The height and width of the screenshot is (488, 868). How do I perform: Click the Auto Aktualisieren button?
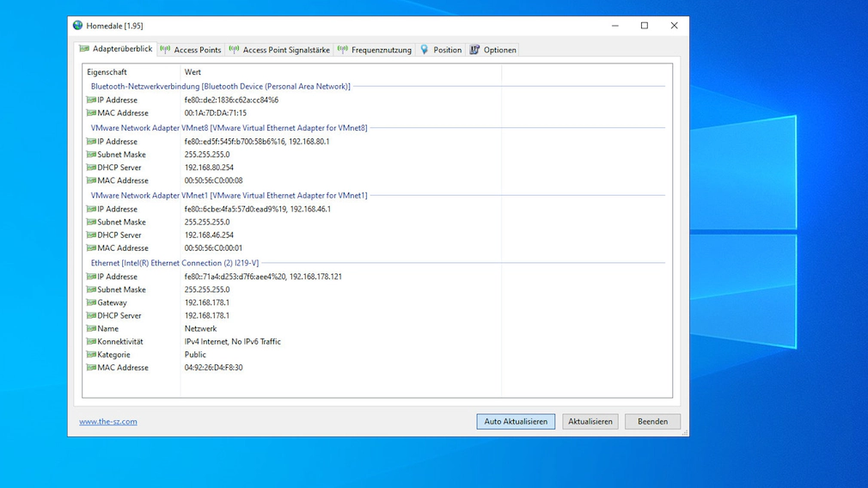tap(516, 422)
